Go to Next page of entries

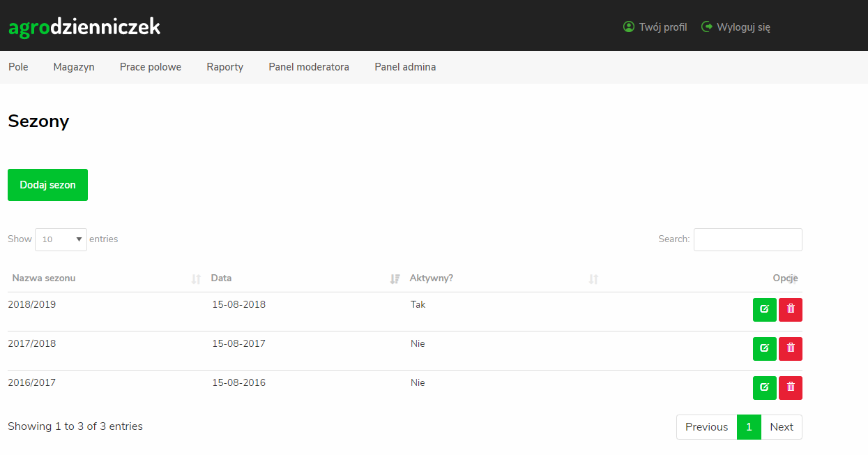781,427
